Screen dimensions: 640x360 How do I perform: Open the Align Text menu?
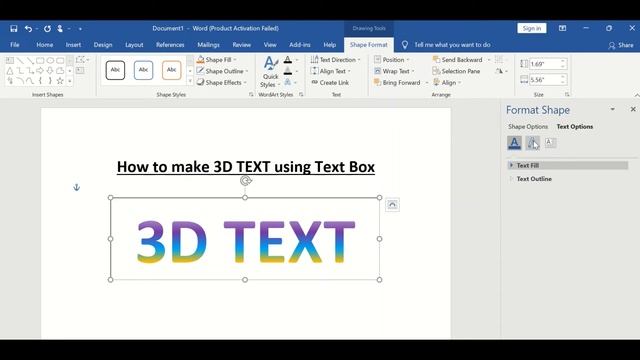click(331, 71)
